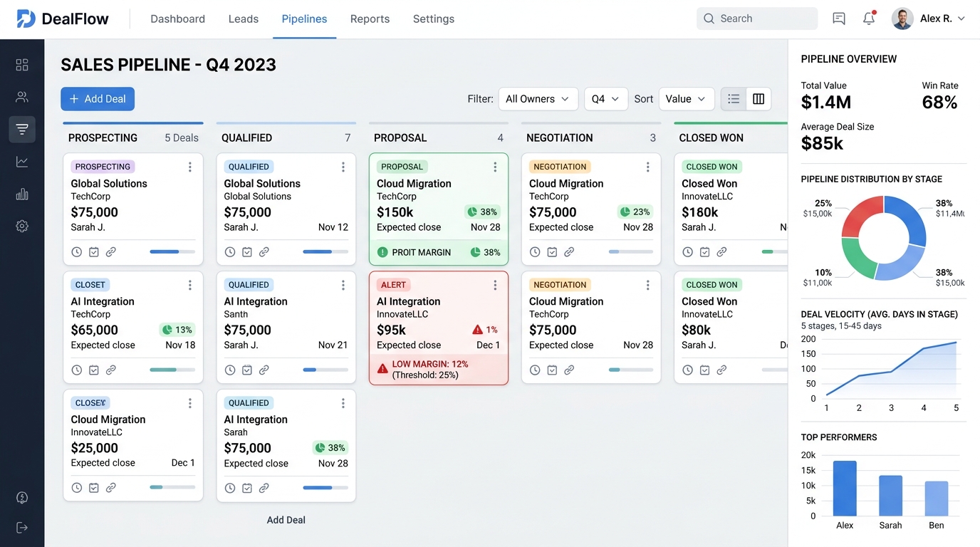Switch to board column view
This screenshot has width=980, height=547.
pos(759,99)
